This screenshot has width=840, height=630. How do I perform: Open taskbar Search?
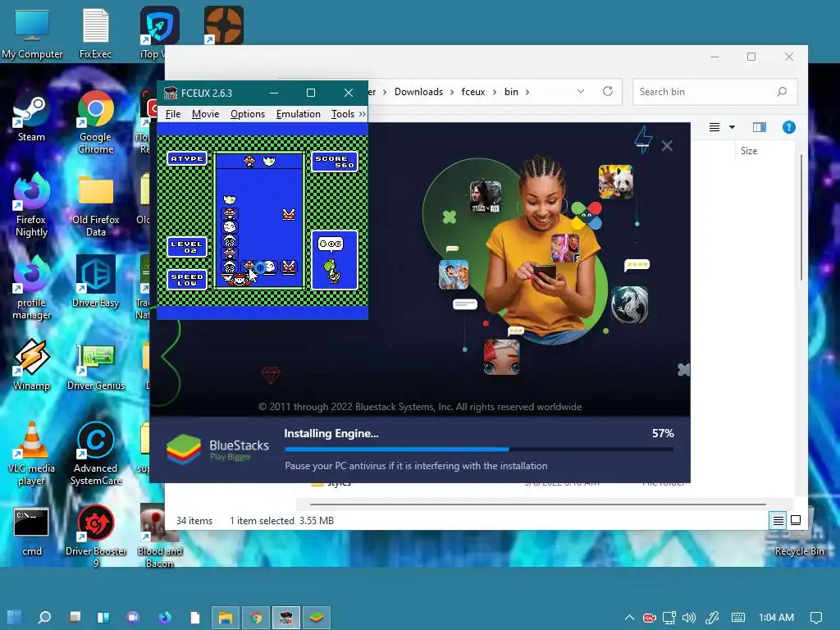point(44,618)
